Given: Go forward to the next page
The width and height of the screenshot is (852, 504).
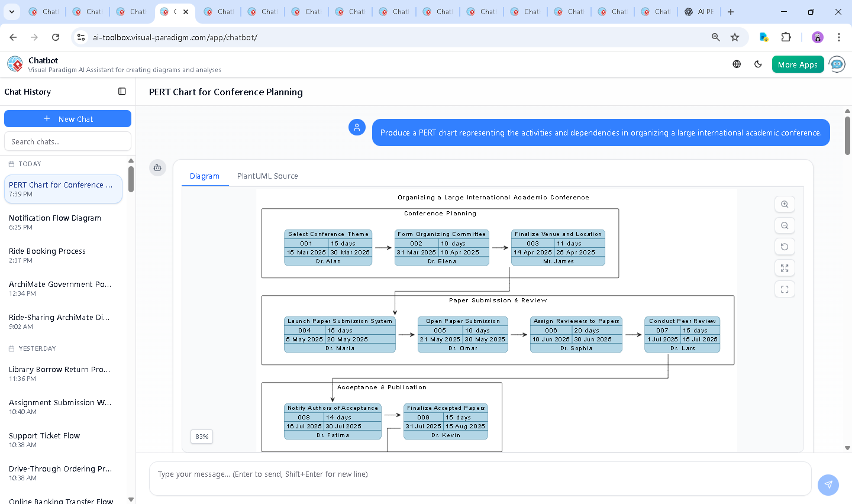Looking at the screenshot, I should [34, 37].
